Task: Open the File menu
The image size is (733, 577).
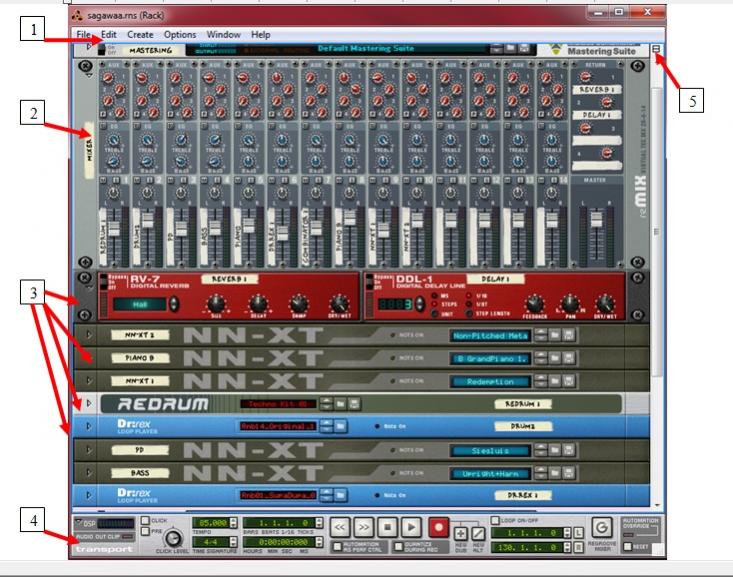Action: pyautogui.click(x=84, y=34)
